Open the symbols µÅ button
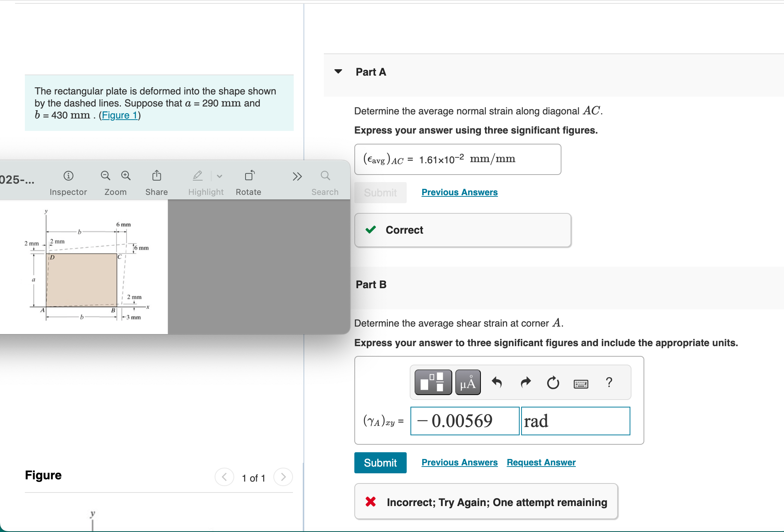Screen dimensions: 784x532 468,382
